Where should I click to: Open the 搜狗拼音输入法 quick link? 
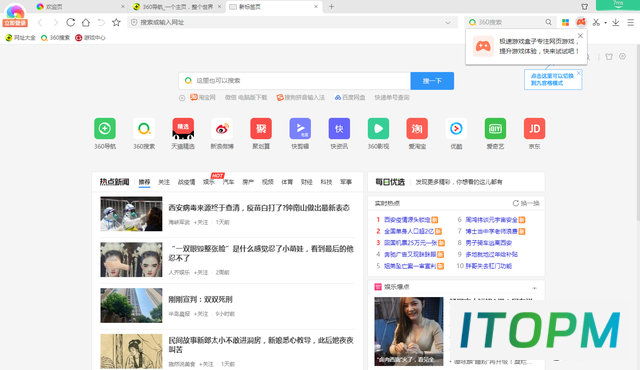(x=300, y=97)
